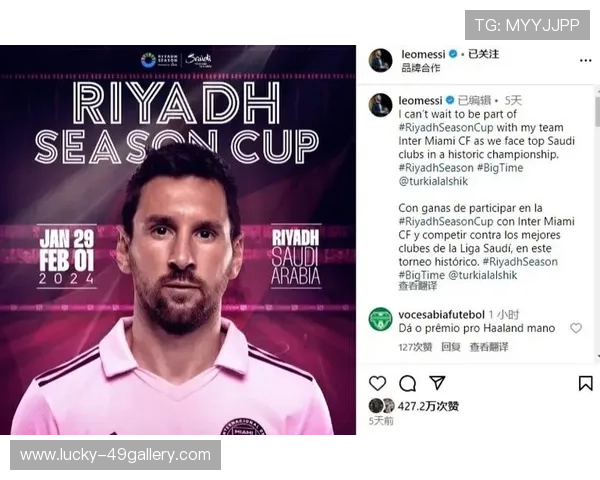Open vocesabiafutebol username link
600x480 pixels.
tap(442, 315)
